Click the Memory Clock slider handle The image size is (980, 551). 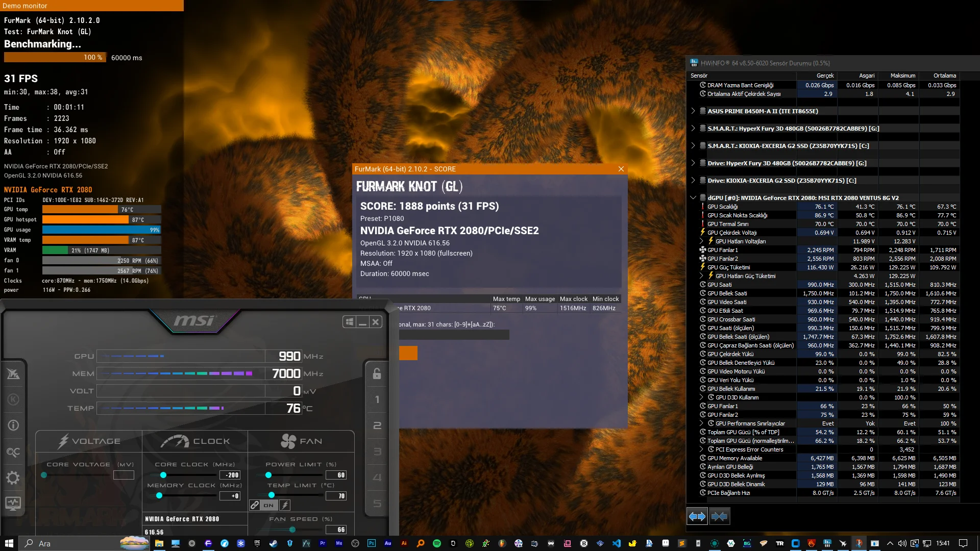pyautogui.click(x=159, y=495)
